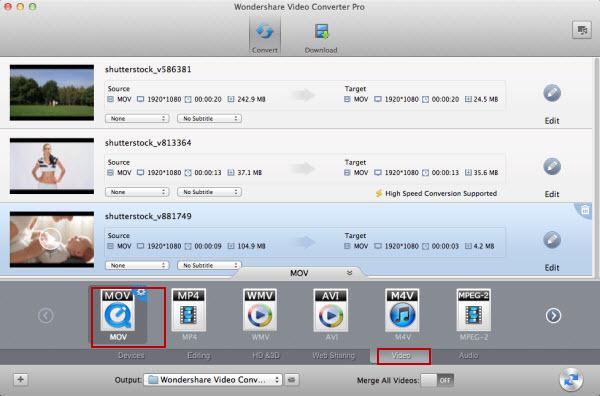The height and width of the screenshot is (396, 600).
Task: Click the woman fitness video thumbnail
Action: (x=52, y=166)
